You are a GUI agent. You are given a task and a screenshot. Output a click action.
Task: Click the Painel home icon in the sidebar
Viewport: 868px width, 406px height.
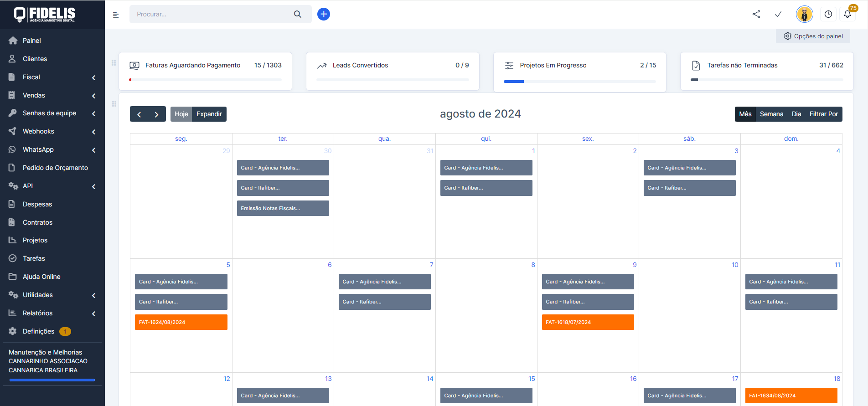pos(13,41)
